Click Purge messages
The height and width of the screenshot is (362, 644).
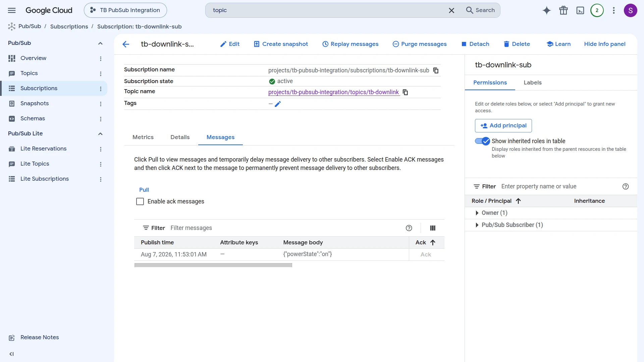[x=420, y=44]
